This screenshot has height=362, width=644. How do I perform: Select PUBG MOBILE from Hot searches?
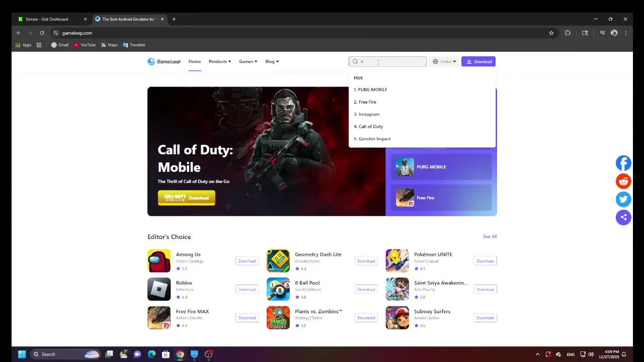click(370, 89)
